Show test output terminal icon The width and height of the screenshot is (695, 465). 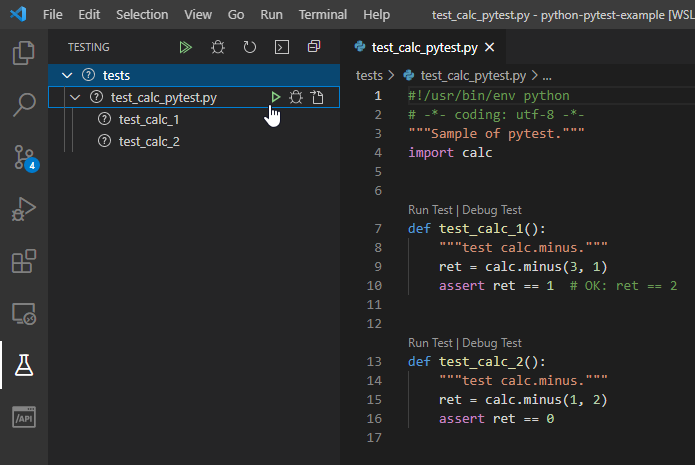[282, 47]
